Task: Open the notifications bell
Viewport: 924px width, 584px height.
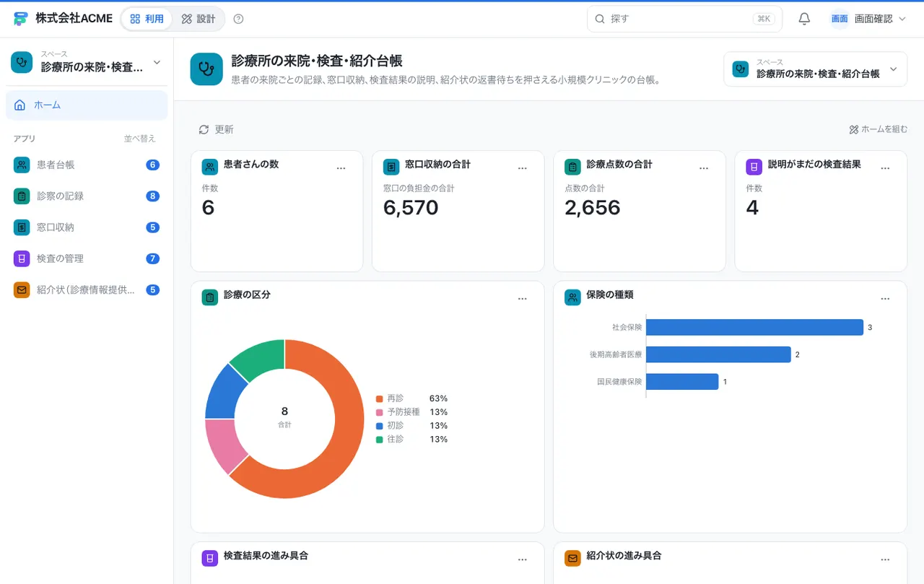Action: click(x=804, y=19)
